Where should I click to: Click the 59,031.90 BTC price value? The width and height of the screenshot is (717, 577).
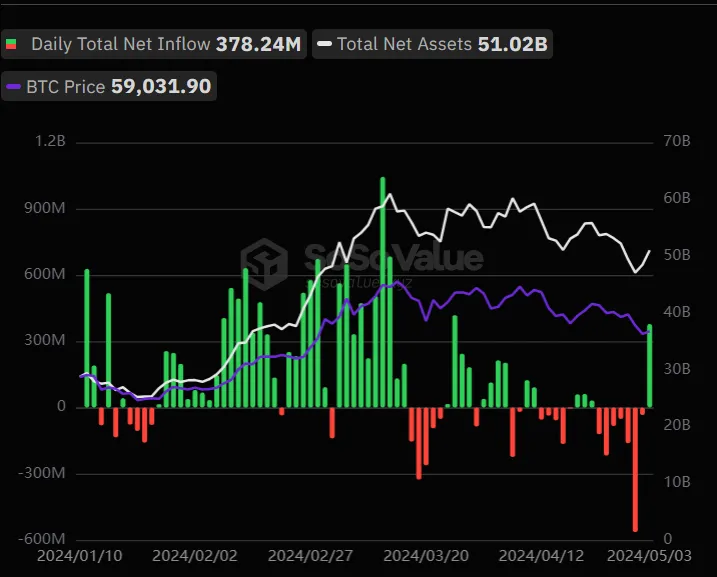point(160,87)
